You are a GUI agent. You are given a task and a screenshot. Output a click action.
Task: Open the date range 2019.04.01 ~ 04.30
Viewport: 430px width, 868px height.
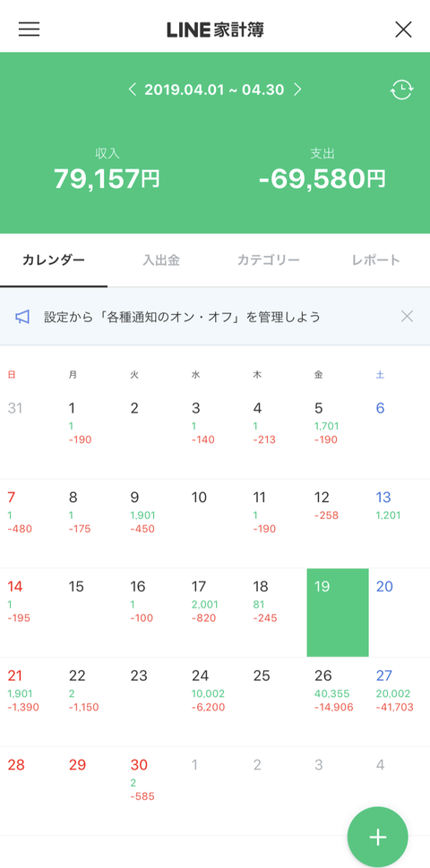214,89
